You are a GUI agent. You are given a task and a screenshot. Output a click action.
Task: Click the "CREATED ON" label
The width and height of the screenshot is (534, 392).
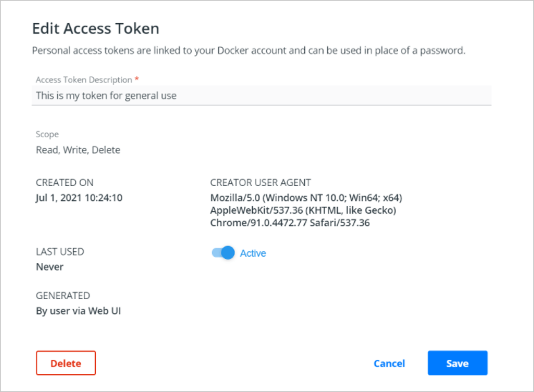point(64,182)
